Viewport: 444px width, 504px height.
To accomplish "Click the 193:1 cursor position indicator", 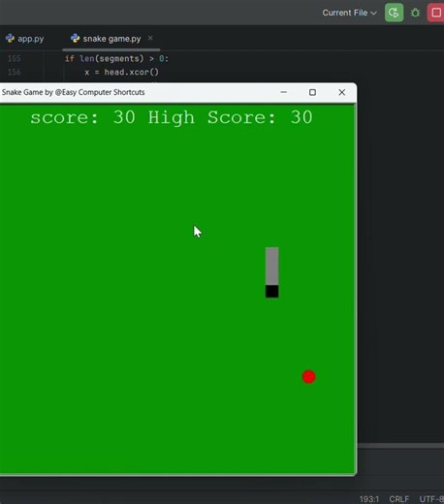I will tap(369, 499).
